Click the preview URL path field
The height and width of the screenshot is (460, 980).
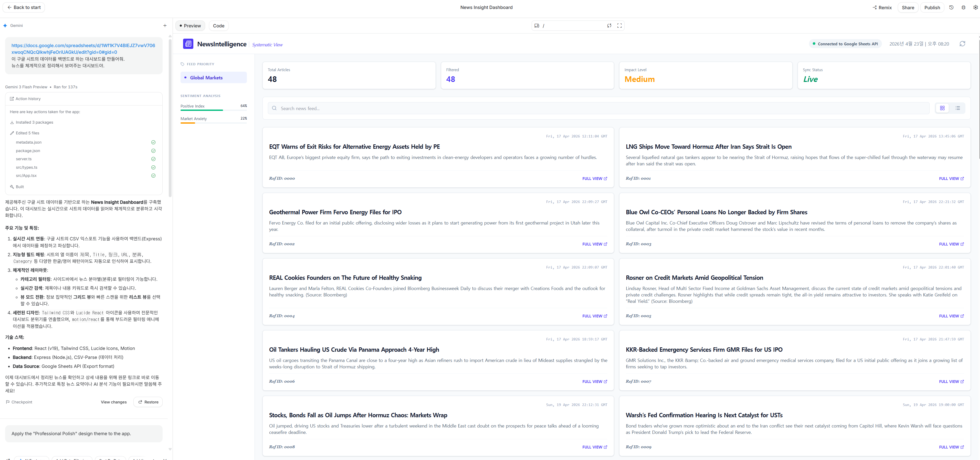(573, 26)
